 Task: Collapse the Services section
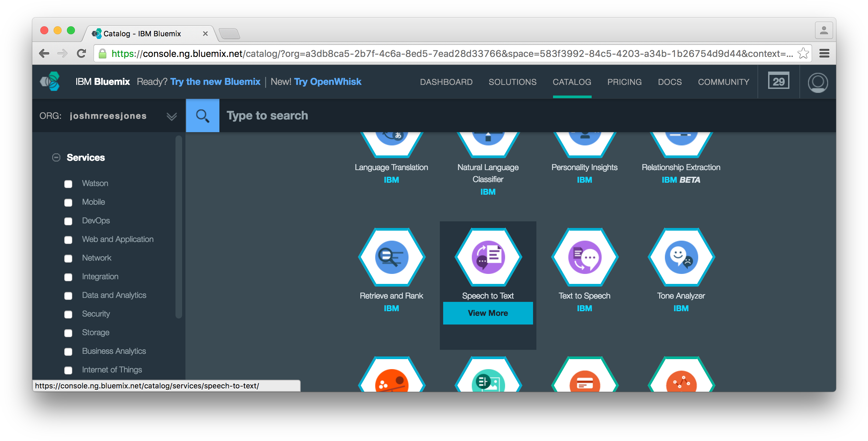(x=56, y=157)
